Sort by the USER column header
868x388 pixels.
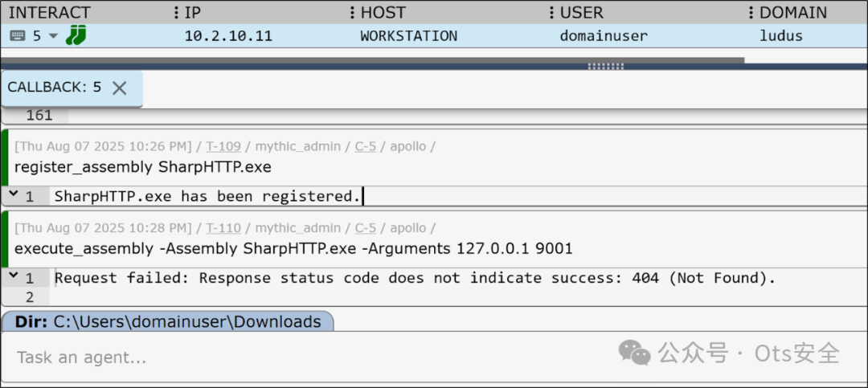pyautogui.click(x=582, y=13)
